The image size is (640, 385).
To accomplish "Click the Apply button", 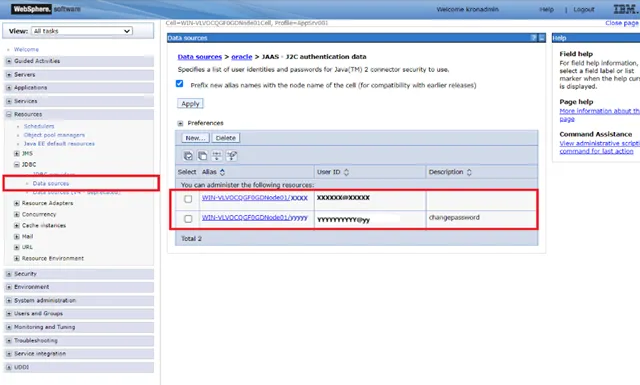I will click(x=190, y=104).
